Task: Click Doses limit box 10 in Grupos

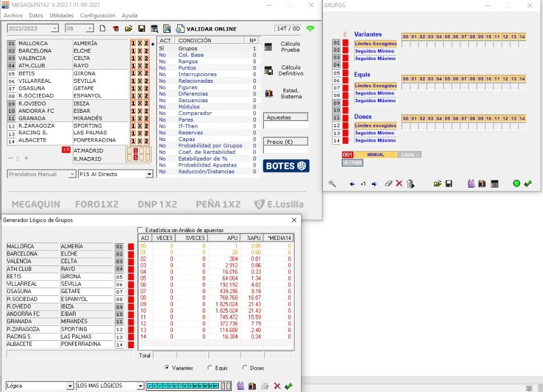Action: (x=489, y=126)
